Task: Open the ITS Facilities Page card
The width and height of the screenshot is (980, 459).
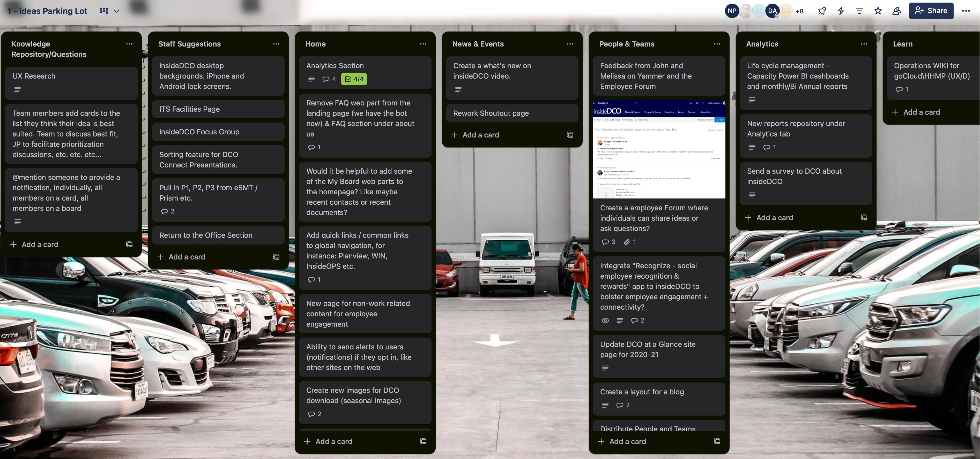Action: [x=218, y=109]
